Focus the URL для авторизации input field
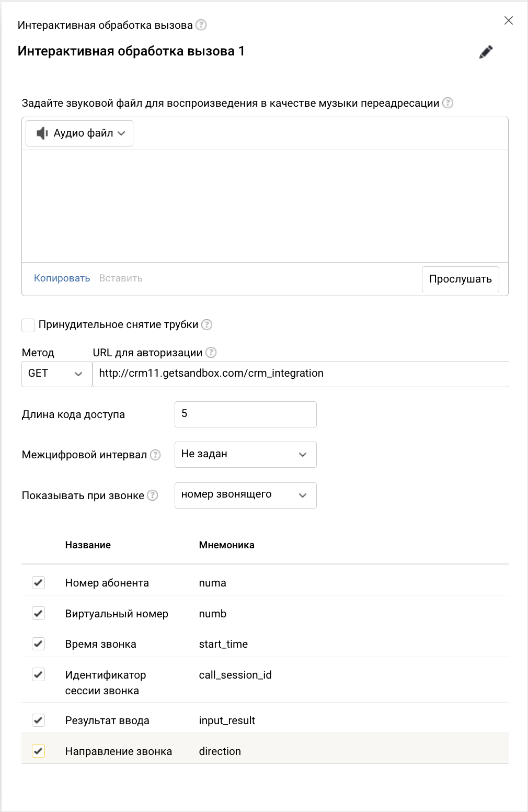The image size is (528, 812). pos(301,374)
